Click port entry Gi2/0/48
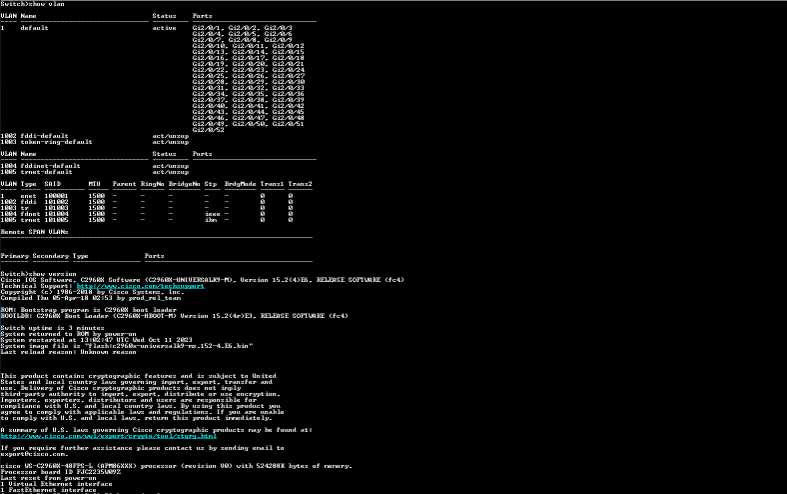This screenshot has width=787, height=494. click(x=288, y=117)
